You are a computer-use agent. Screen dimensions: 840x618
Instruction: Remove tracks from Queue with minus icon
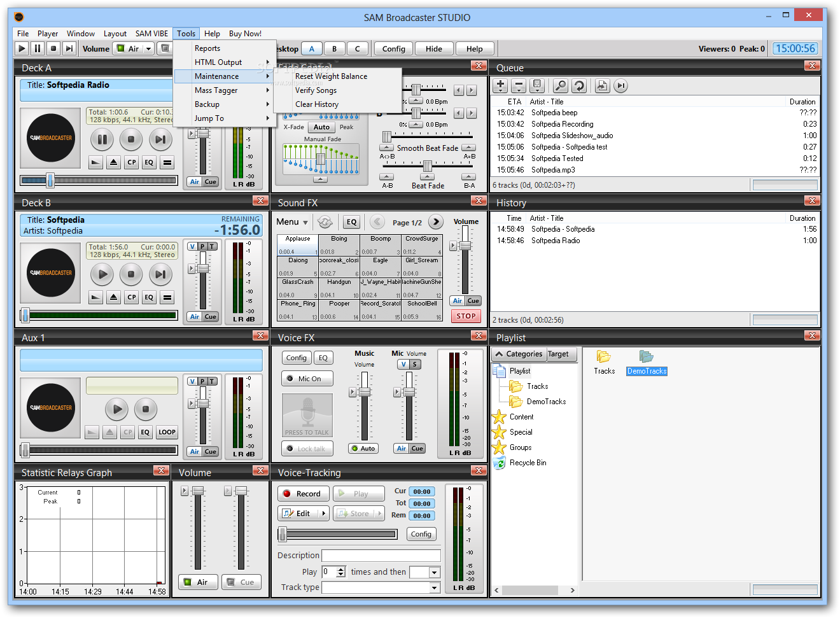pyautogui.click(x=519, y=85)
